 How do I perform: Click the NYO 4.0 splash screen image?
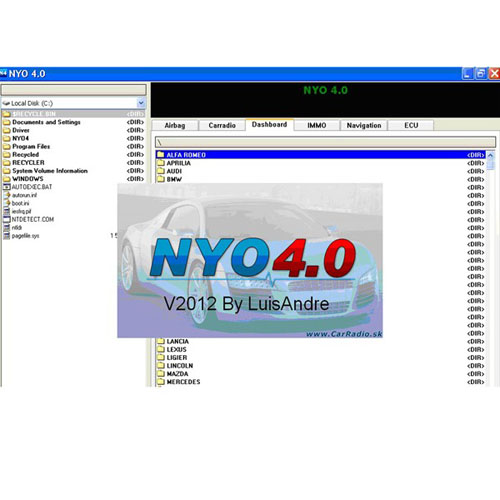(250, 260)
